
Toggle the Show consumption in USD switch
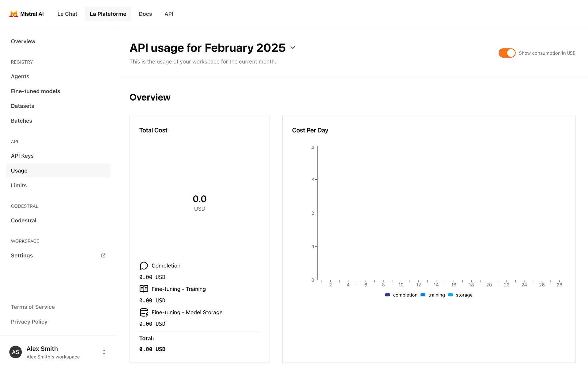click(x=507, y=53)
